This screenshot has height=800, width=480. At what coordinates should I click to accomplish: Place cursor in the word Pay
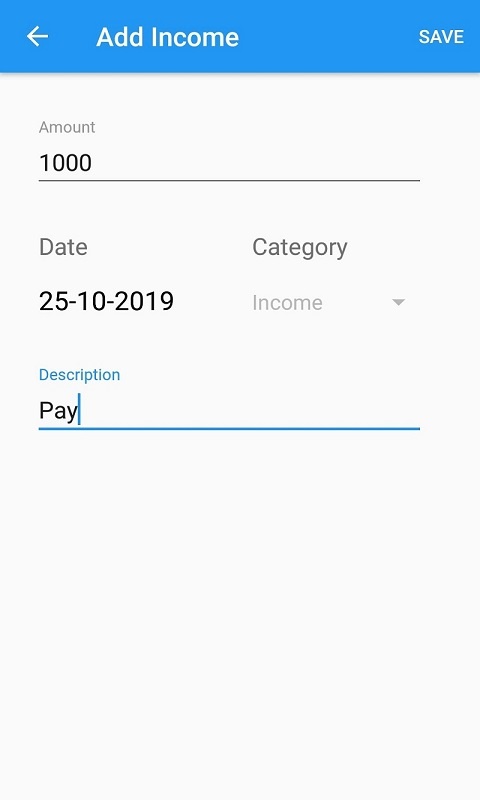coord(58,411)
